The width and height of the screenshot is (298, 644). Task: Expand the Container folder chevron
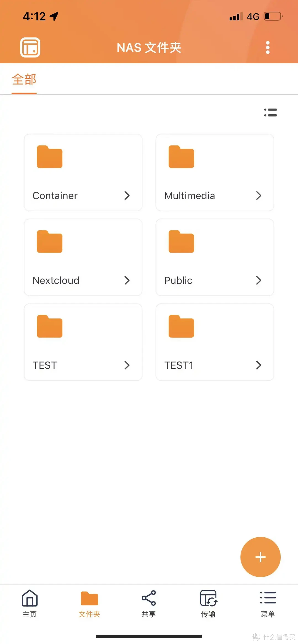[x=127, y=196]
